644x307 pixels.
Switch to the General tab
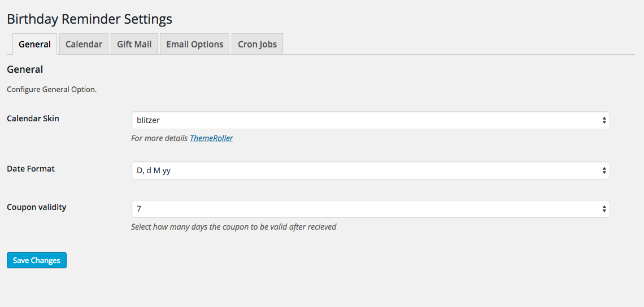34,44
